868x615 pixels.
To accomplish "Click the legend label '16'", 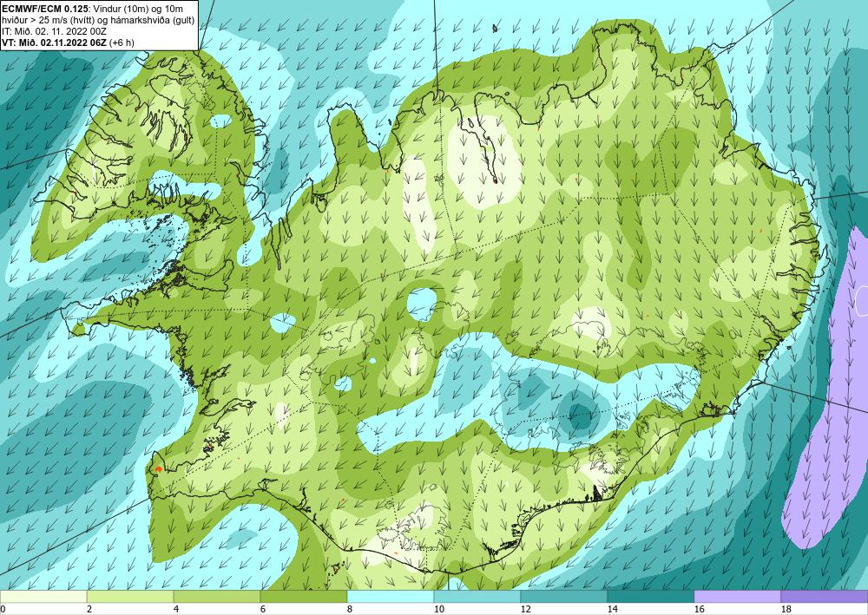I will tap(699, 609).
